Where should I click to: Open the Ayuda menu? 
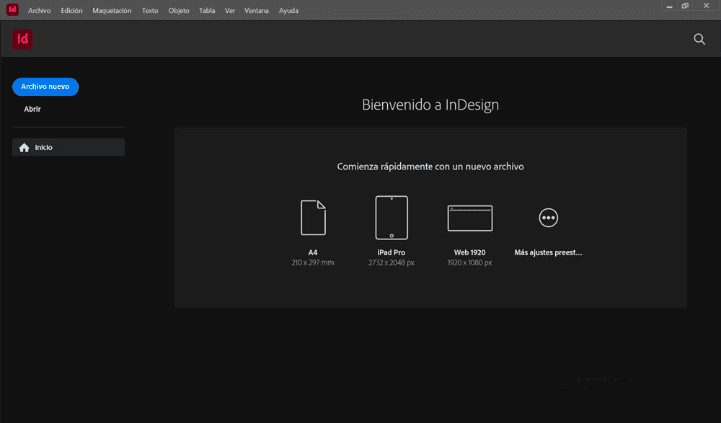[288, 11]
